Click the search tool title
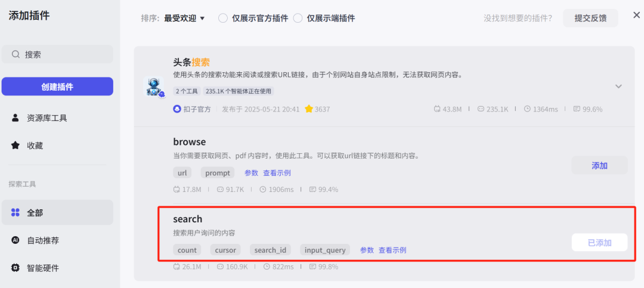 click(188, 219)
